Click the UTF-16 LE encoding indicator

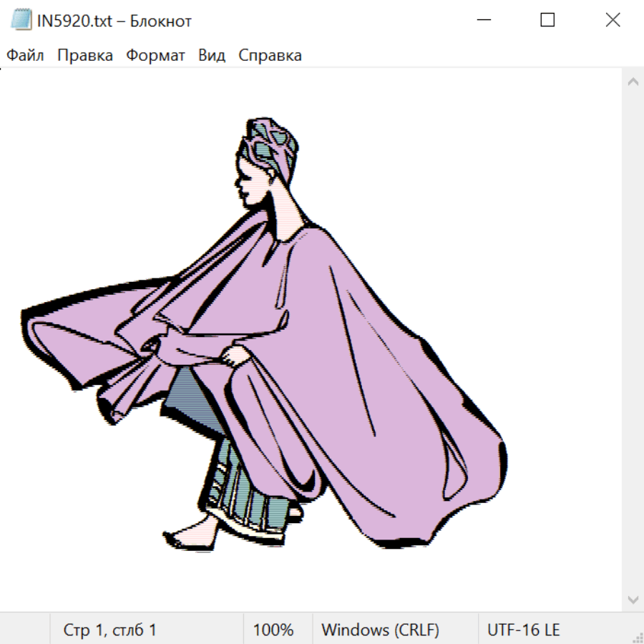[523, 630]
